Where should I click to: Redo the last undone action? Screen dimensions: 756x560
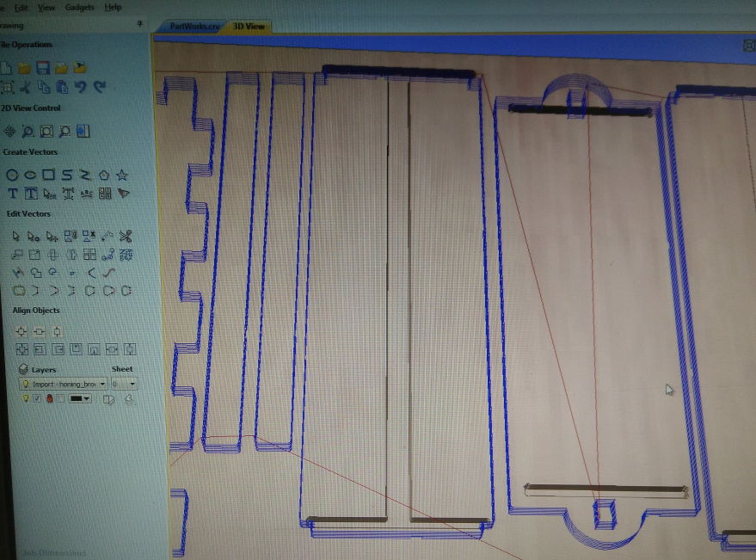(x=99, y=87)
